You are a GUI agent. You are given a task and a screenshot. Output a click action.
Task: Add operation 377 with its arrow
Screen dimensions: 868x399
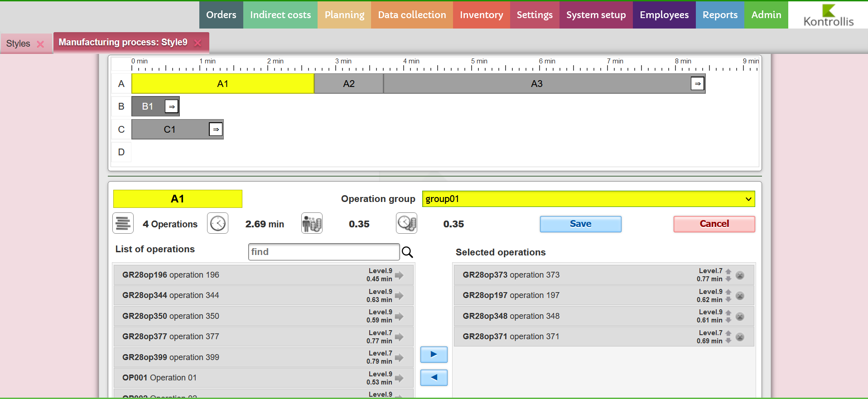399,337
